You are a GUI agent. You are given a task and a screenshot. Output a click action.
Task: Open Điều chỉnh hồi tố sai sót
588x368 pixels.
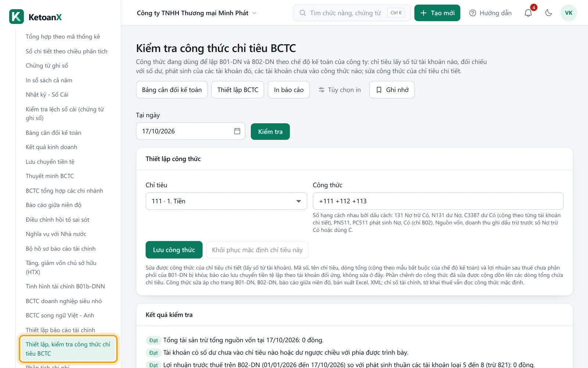click(57, 220)
